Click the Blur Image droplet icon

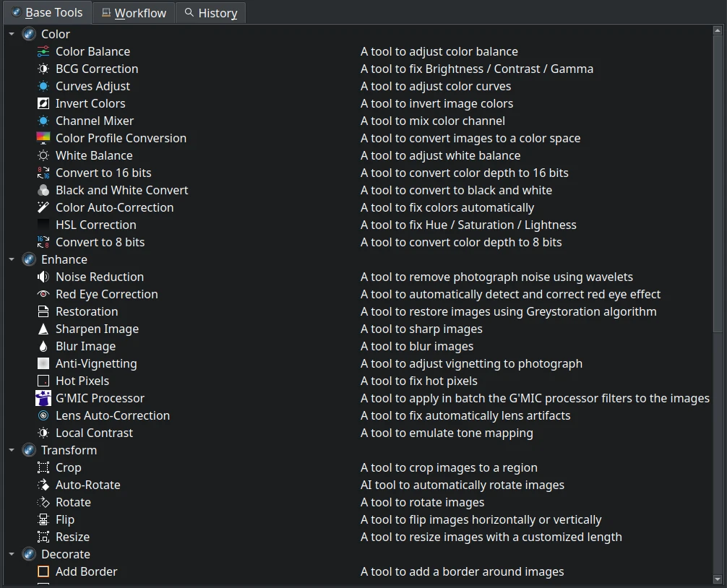(x=43, y=346)
